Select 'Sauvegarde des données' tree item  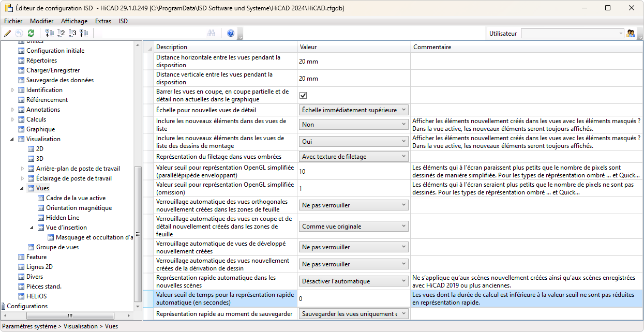click(60, 80)
